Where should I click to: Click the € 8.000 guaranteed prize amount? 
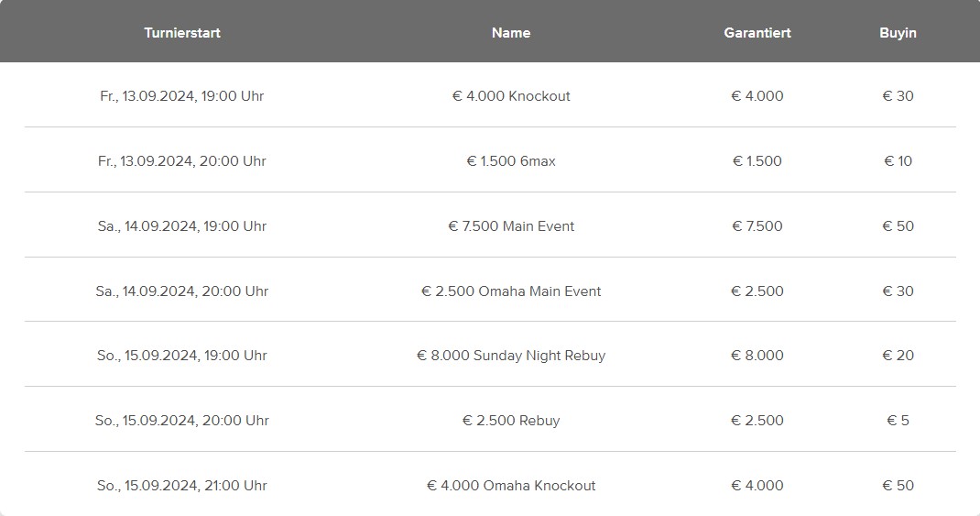click(x=757, y=356)
